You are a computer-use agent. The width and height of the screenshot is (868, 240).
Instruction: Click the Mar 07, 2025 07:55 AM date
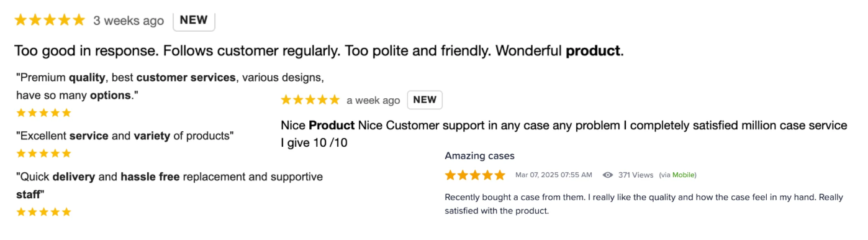click(x=554, y=175)
